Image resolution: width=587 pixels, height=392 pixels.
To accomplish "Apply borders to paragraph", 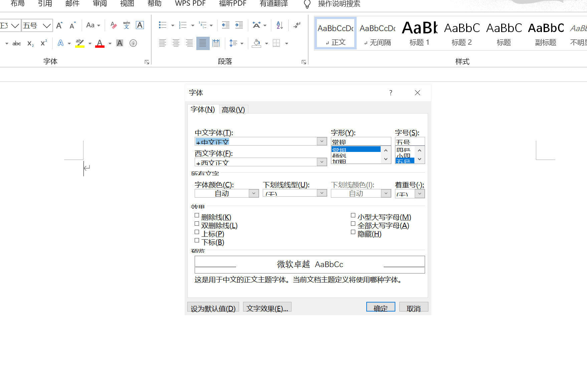I will (276, 43).
